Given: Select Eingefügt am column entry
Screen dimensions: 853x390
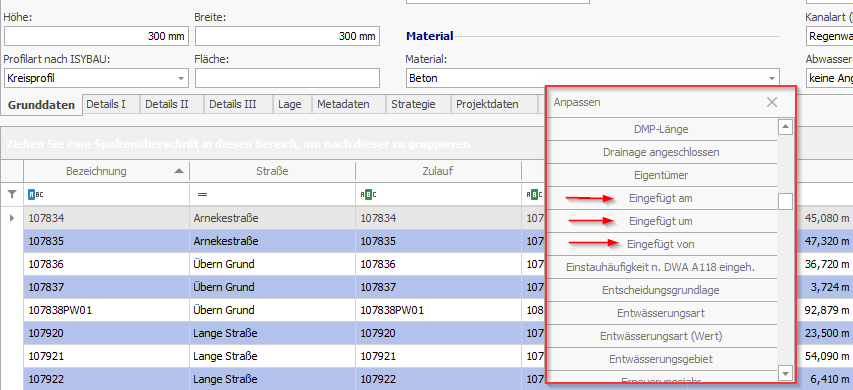Looking at the screenshot, I should pyautogui.click(x=661, y=199).
